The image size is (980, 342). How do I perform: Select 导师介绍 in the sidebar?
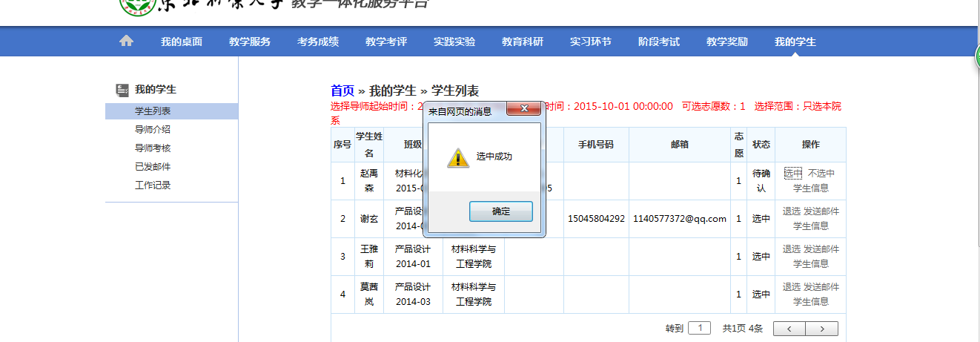point(153,130)
